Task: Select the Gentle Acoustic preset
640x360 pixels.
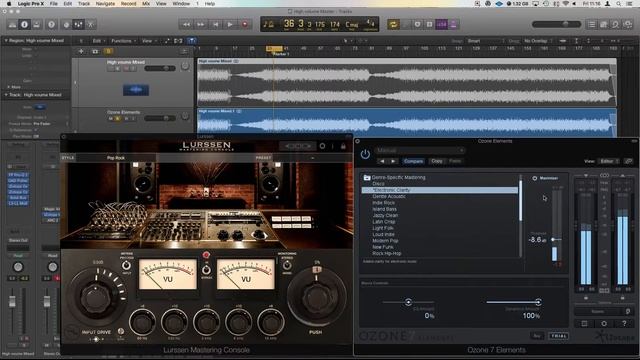Action: [x=440, y=196]
